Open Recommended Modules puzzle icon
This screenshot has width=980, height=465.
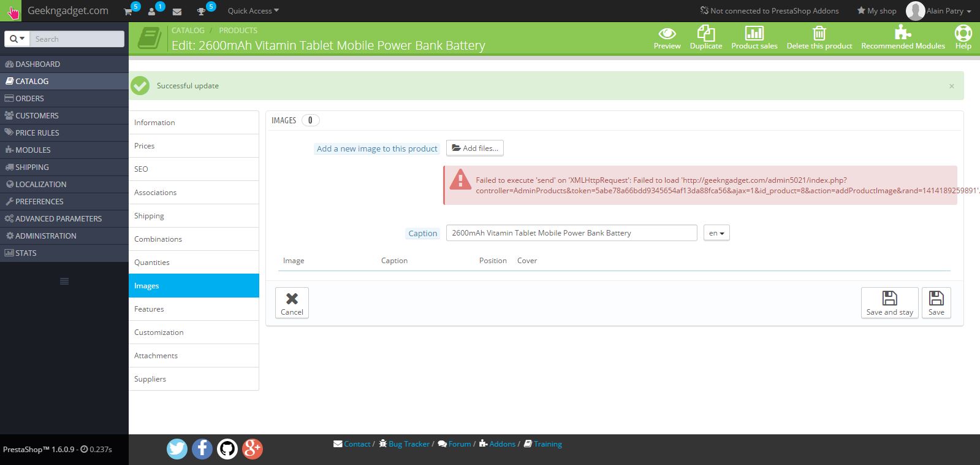[903, 32]
